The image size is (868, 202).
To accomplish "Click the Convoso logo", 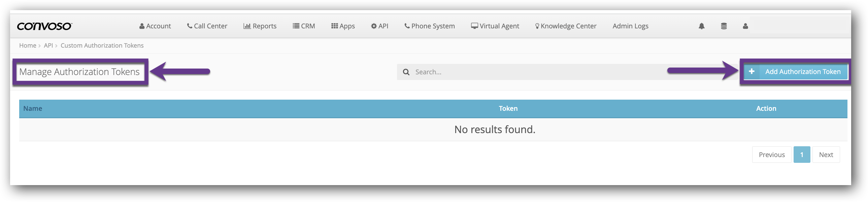I will (x=44, y=26).
